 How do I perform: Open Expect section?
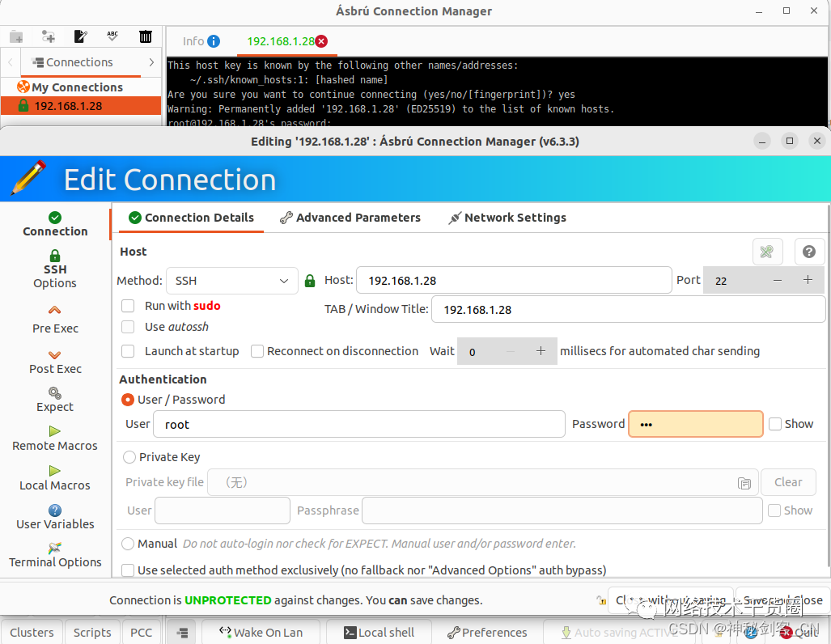coord(55,400)
